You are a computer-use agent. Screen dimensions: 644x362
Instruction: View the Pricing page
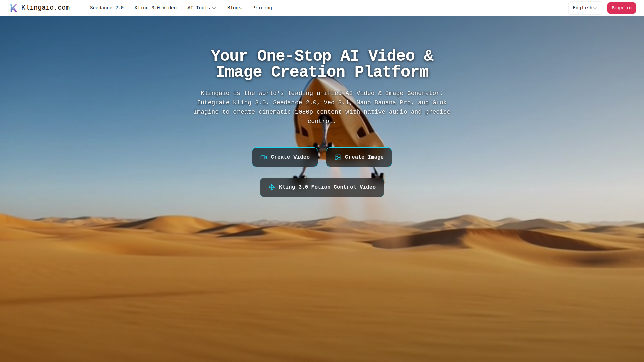coord(262,8)
